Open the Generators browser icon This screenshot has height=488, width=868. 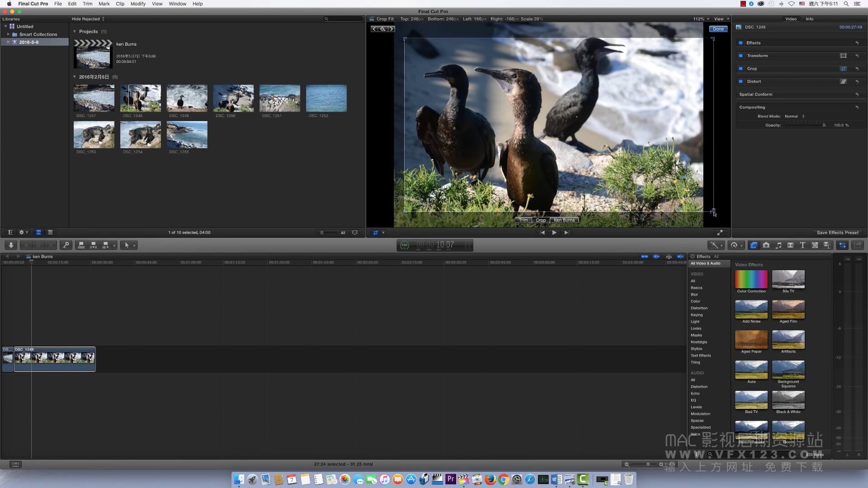coord(815,245)
